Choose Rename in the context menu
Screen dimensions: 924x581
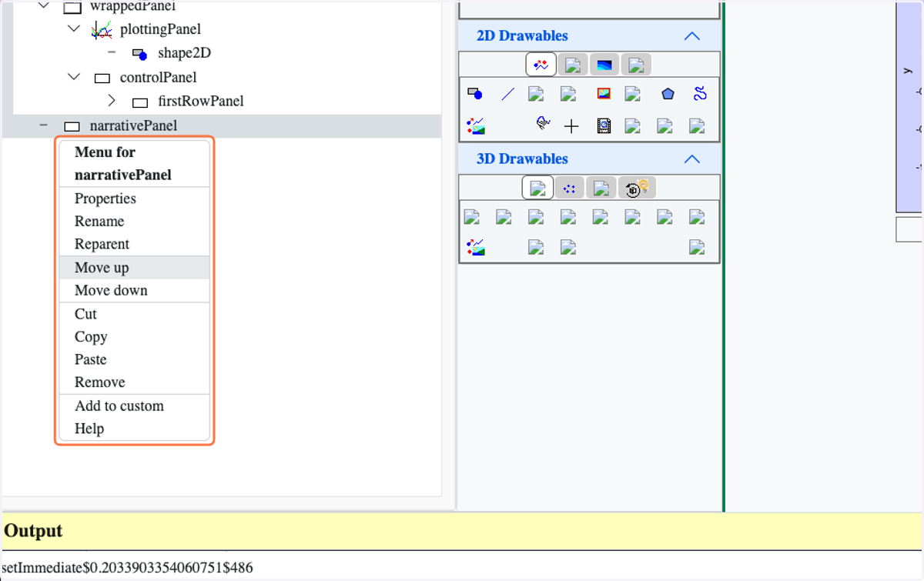134,222
